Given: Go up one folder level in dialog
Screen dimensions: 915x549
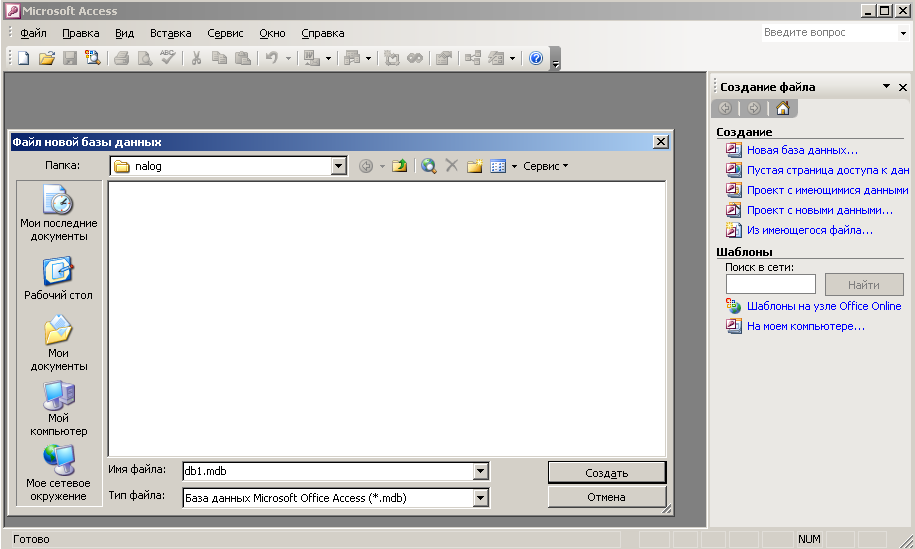Looking at the screenshot, I should (x=400, y=166).
